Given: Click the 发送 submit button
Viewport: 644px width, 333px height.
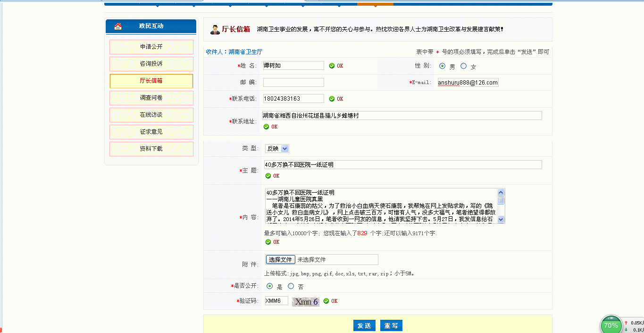Looking at the screenshot, I should coord(364,325).
